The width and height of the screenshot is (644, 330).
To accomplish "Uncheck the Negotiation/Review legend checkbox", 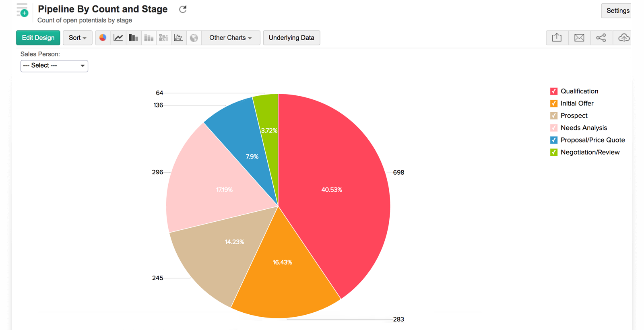I will (554, 152).
